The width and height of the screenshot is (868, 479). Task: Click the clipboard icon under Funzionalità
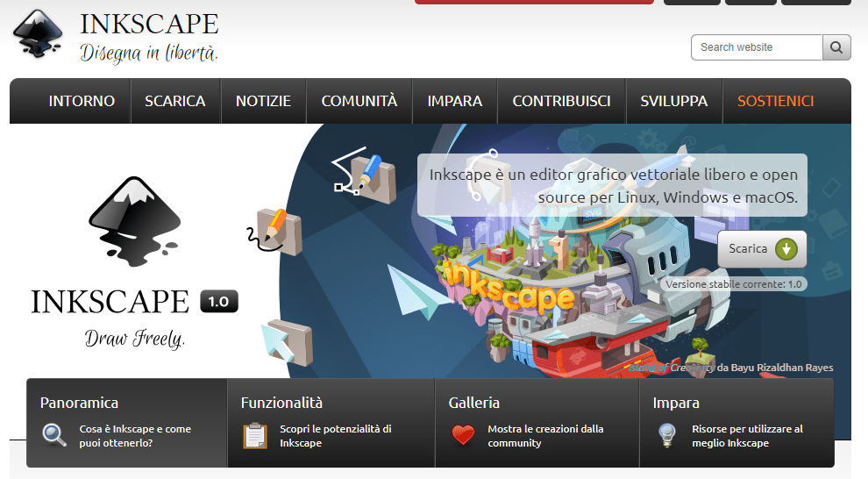click(255, 436)
